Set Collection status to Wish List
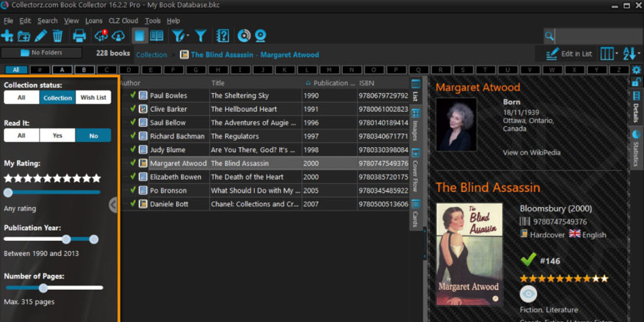Screen dimensions: 644x322 point(93,97)
